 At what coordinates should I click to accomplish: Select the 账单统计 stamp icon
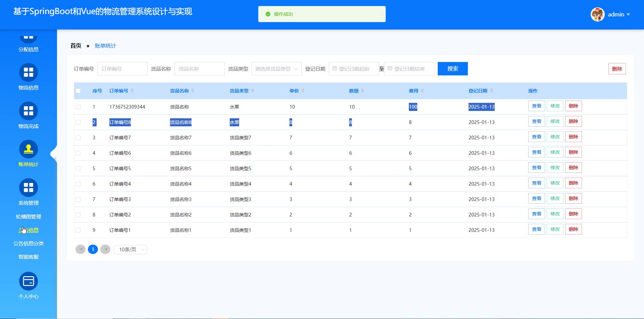click(29, 149)
